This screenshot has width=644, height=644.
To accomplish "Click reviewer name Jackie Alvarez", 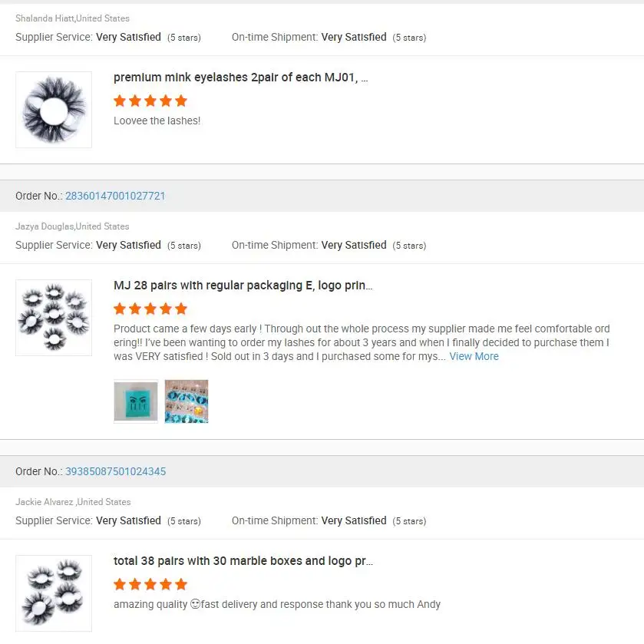I will (x=45, y=502).
